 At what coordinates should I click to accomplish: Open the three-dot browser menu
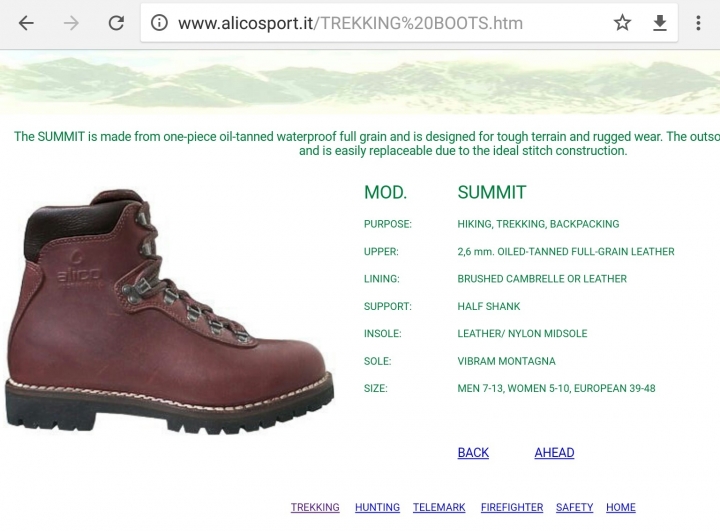coord(698,23)
